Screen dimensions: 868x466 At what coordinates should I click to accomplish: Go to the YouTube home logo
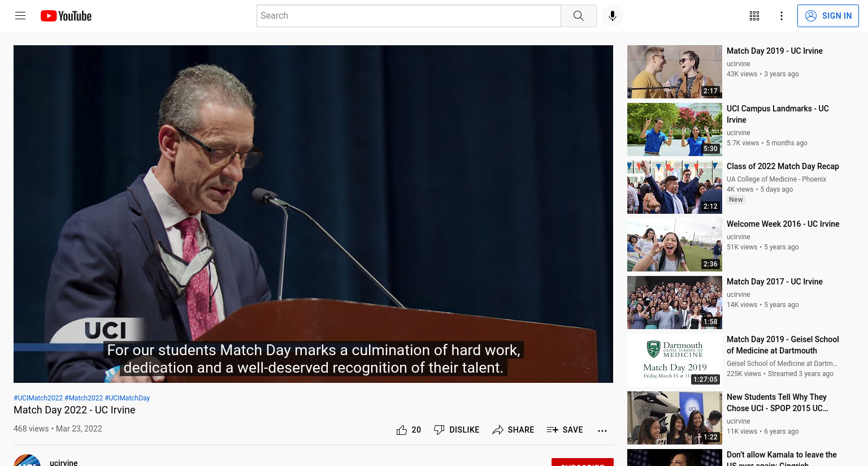[66, 16]
